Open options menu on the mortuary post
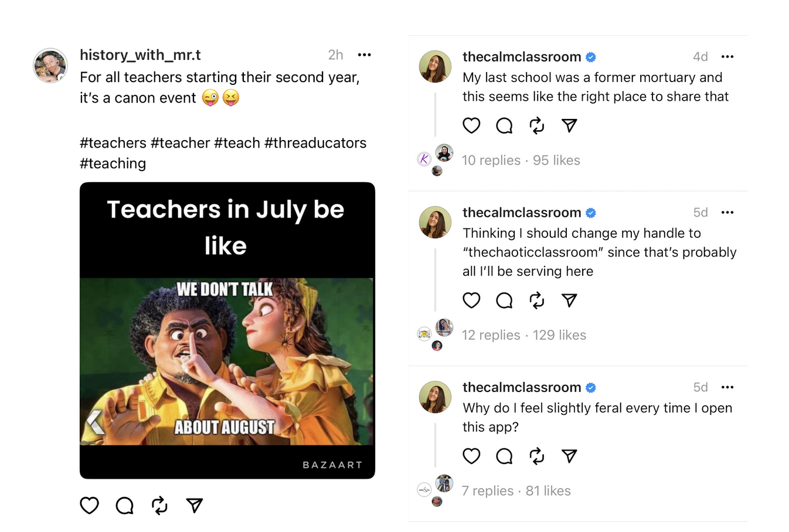The height and width of the screenshot is (532, 789). (727, 56)
